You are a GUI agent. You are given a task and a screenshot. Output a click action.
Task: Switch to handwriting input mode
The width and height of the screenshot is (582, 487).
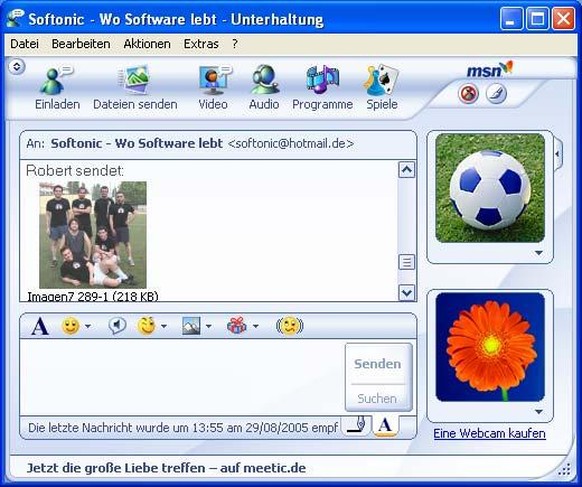pos(356,426)
